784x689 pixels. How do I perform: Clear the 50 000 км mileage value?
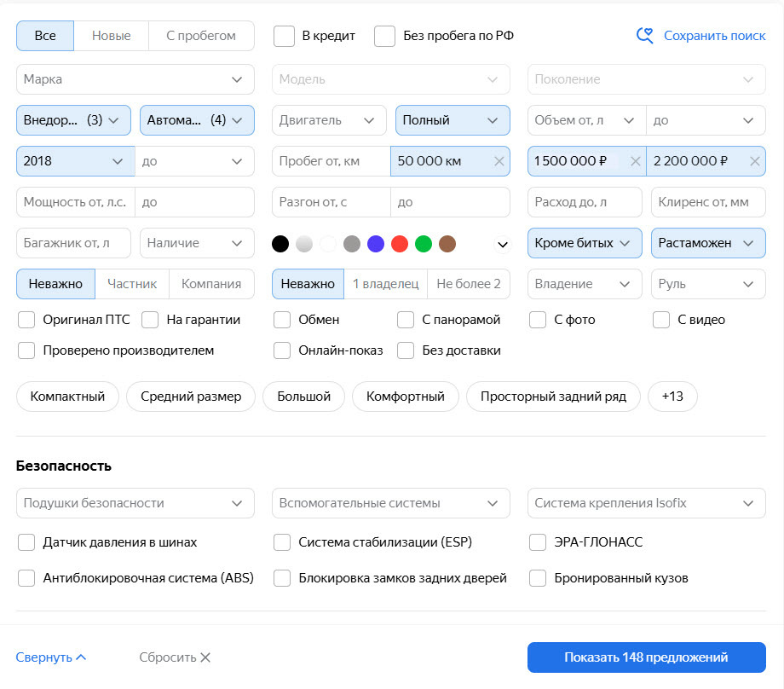pyautogui.click(x=499, y=161)
